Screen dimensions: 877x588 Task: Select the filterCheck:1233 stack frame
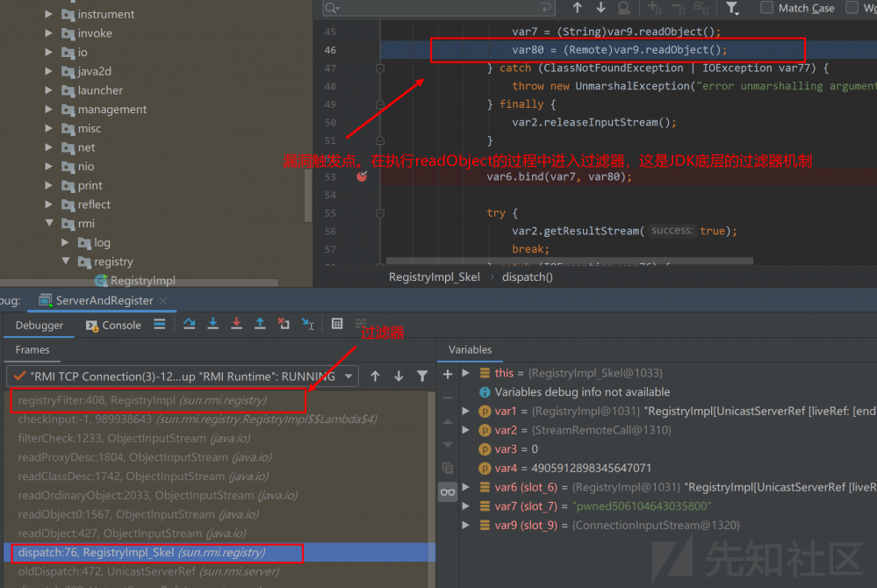(219, 438)
